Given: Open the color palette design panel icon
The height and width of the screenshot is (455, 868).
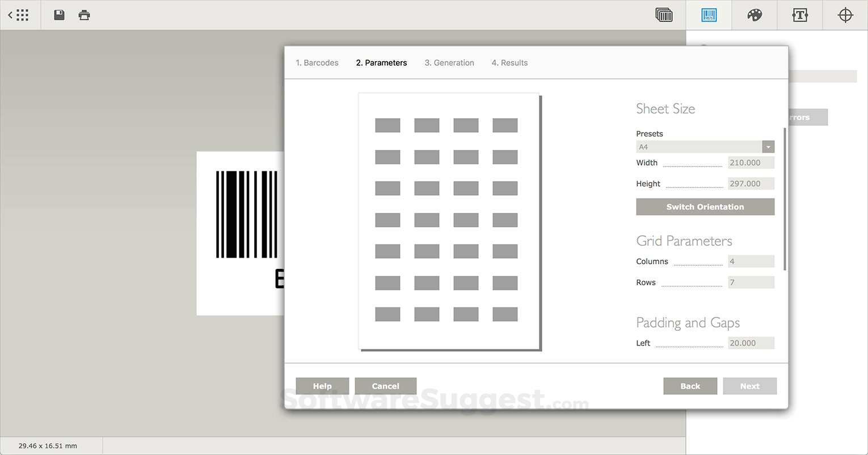Looking at the screenshot, I should [755, 15].
